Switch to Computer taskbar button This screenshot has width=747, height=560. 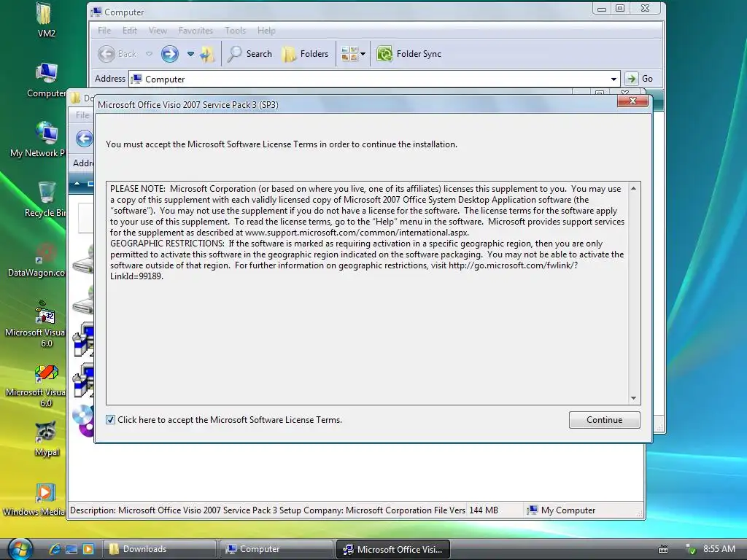point(276,549)
